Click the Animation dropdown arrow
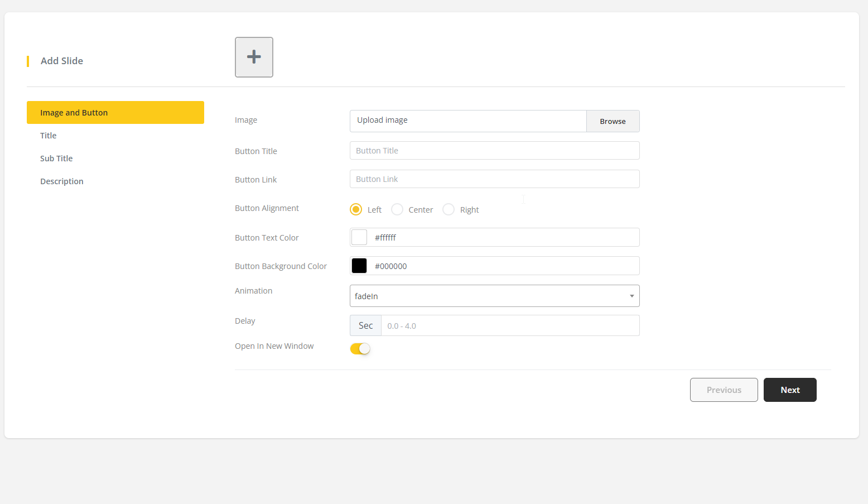This screenshot has height=504, width=868. click(631, 296)
